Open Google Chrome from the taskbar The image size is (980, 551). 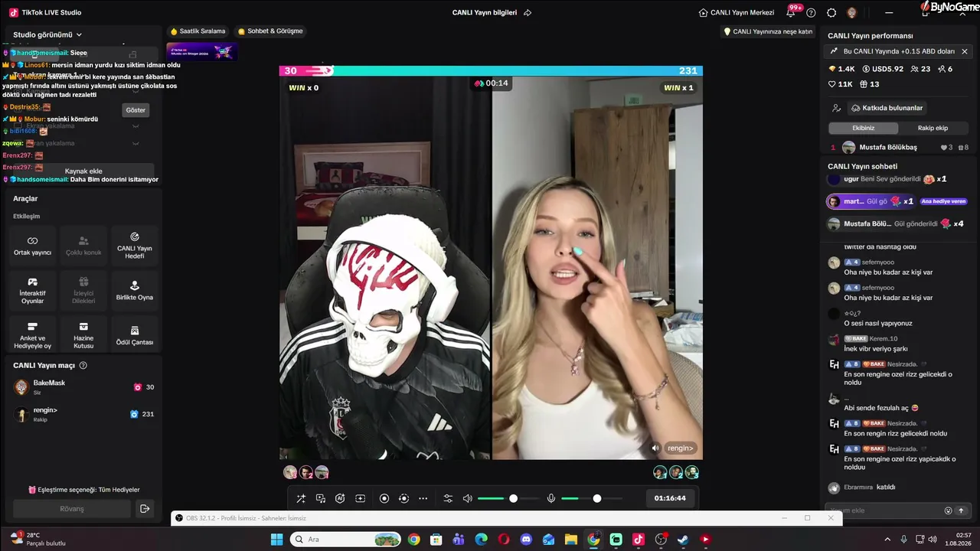tap(414, 540)
